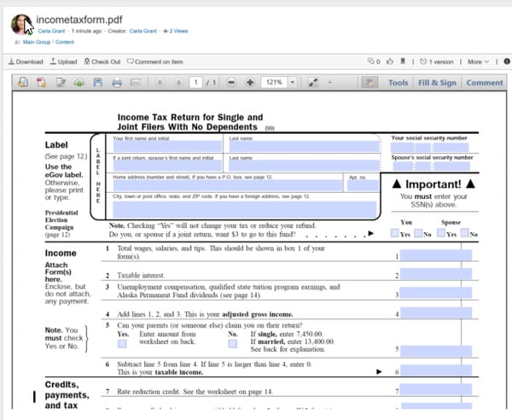Click the thumbs up like icon
The width and height of the screenshot is (512, 420).
389,61
